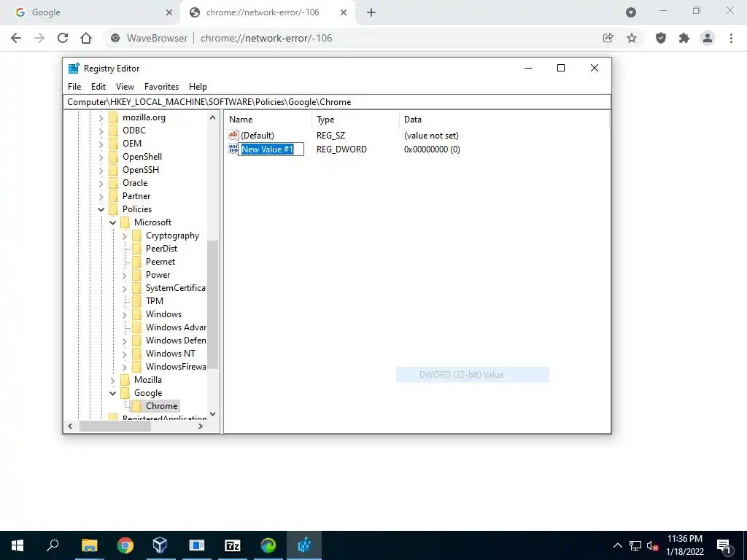Select the Chrome key in the tree
The image size is (747, 560).
point(161,406)
